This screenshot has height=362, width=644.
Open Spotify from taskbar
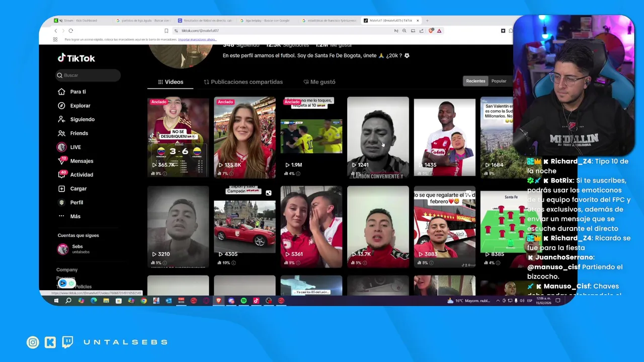pos(244,301)
